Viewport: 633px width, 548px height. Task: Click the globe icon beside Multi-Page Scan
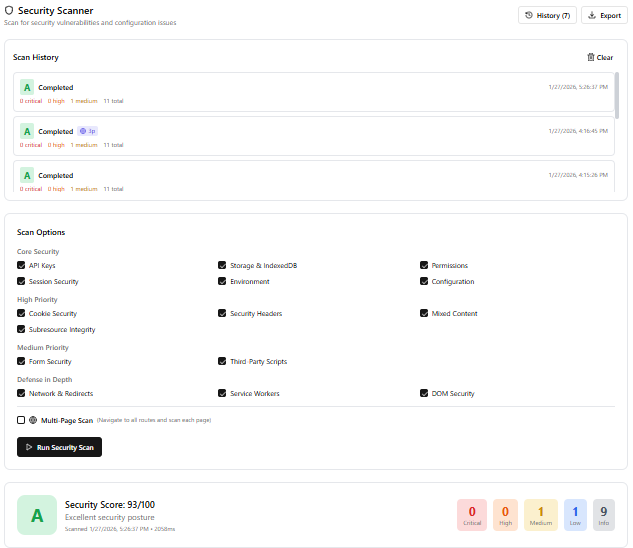tap(33, 420)
